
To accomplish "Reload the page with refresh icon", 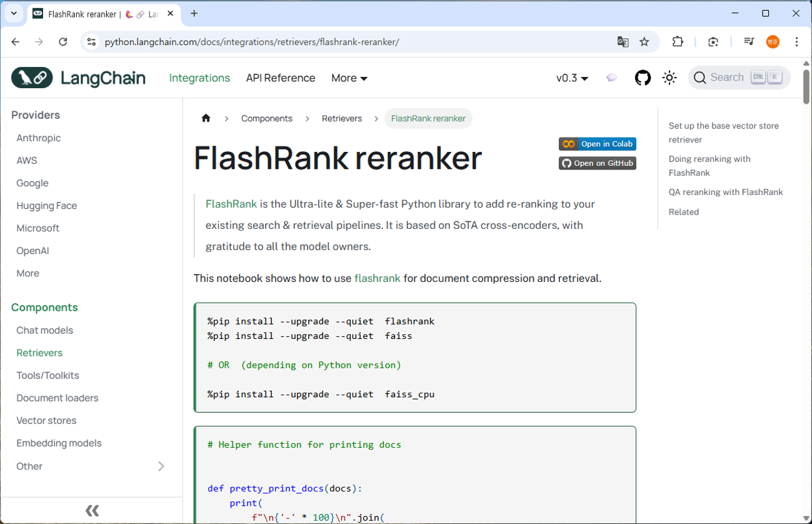I will [x=63, y=42].
